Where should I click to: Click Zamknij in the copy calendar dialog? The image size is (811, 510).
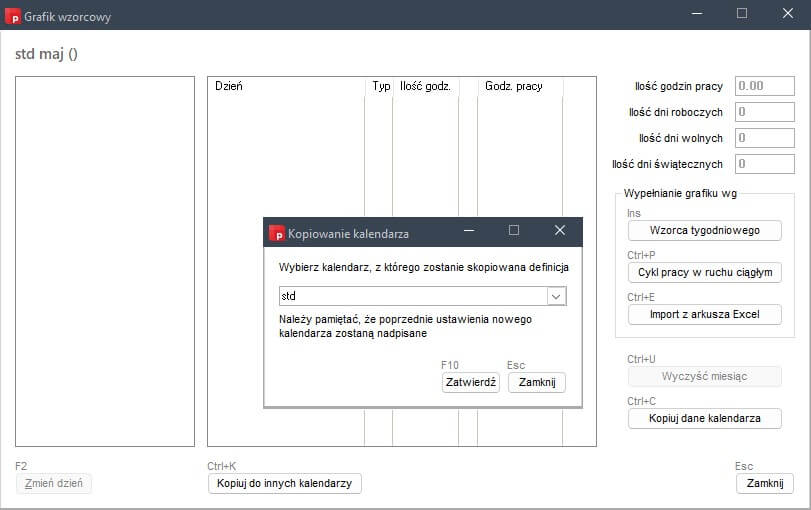pos(537,383)
